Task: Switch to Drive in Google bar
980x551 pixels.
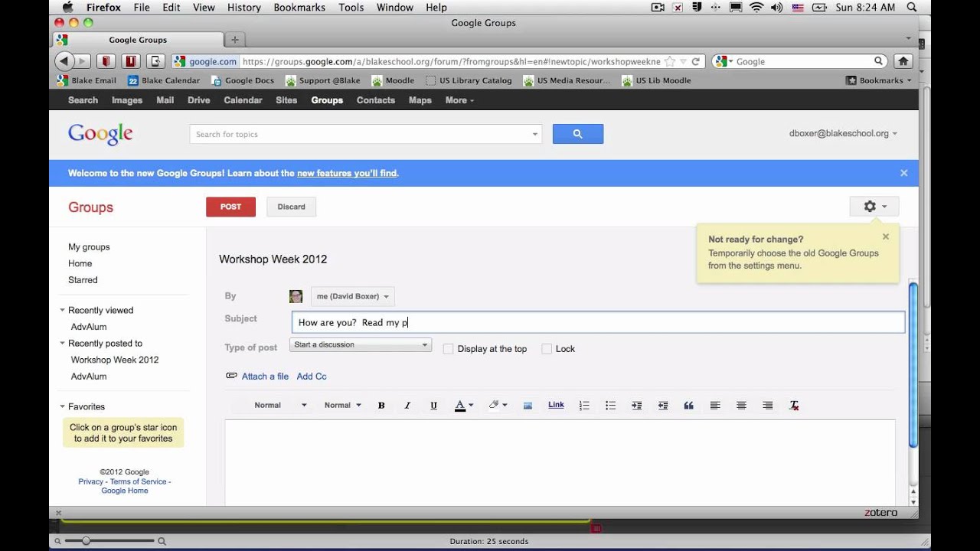Action: pyautogui.click(x=199, y=100)
